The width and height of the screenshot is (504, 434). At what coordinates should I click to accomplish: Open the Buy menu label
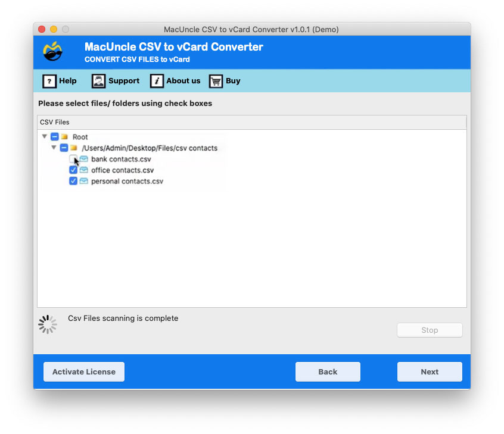click(x=233, y=81)
